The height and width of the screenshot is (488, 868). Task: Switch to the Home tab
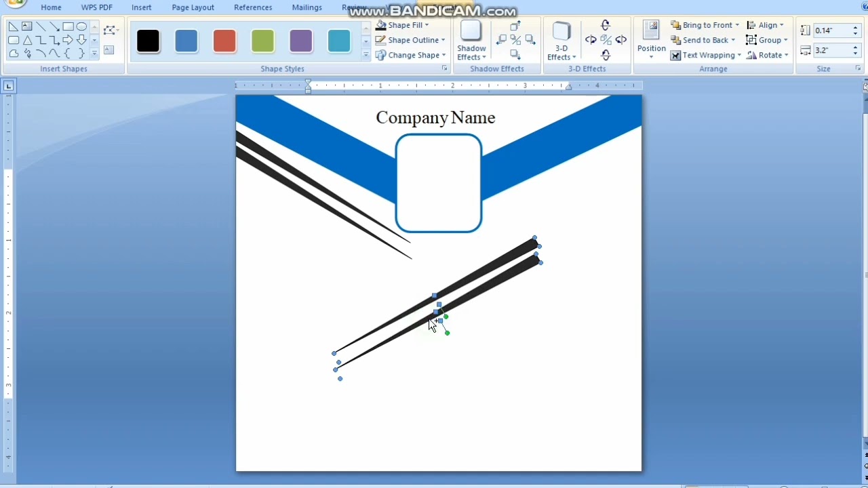[x=51, y=7]
